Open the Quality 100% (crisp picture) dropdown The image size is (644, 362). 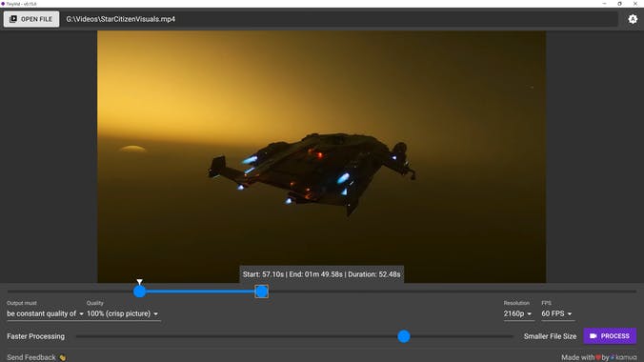click(x=123, y=314)
